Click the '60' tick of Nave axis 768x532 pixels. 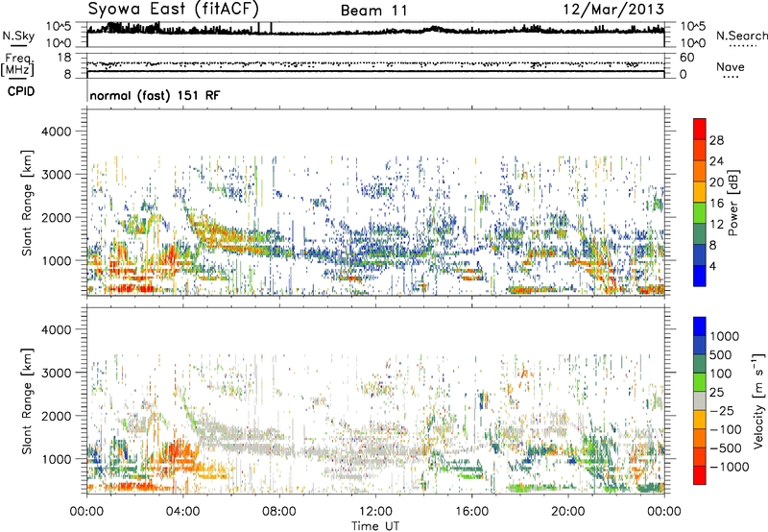click(x=687, y=58)
